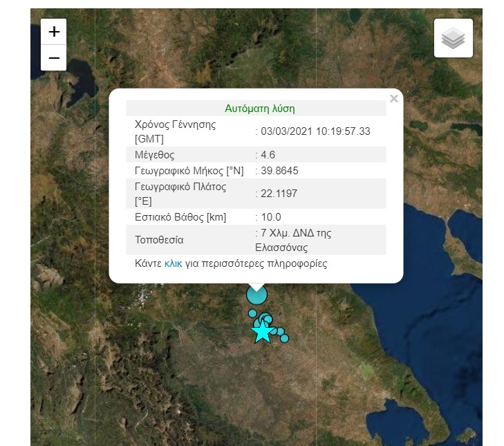The image size is (504, 446).
Task: Open the map layers selector
Action: [x=453, y=38]
